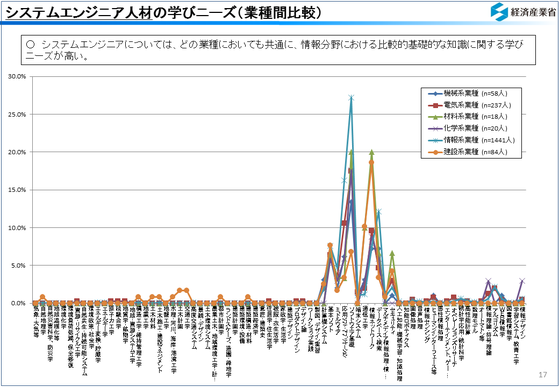Select the 電気系業種 (n=237人) legend label
559x387 pixels.
[477, 105]
